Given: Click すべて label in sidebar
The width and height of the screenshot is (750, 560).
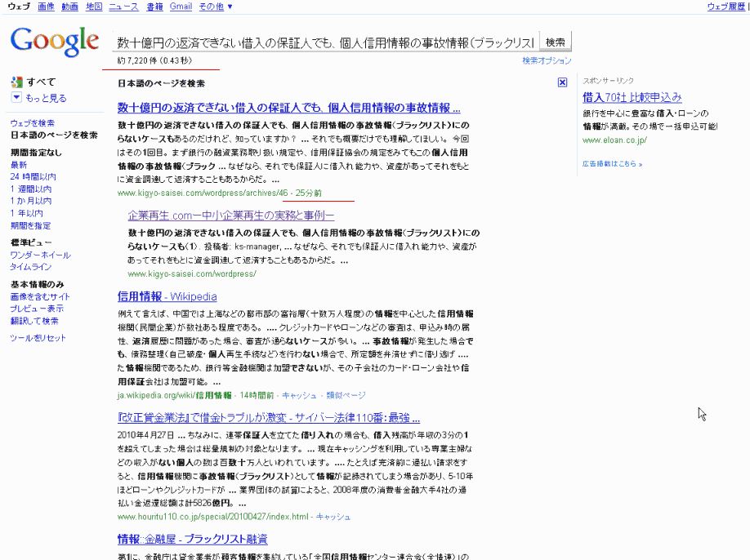Looking at the screenshot, I should pyautogui.click(x=41, y=82).
